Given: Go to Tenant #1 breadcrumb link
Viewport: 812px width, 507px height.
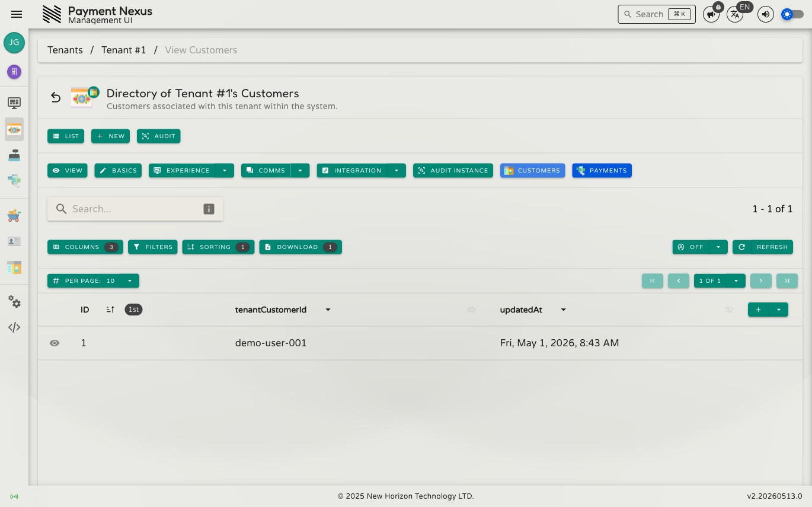Looking at the screenshot, I should click(x=123, y=50).
